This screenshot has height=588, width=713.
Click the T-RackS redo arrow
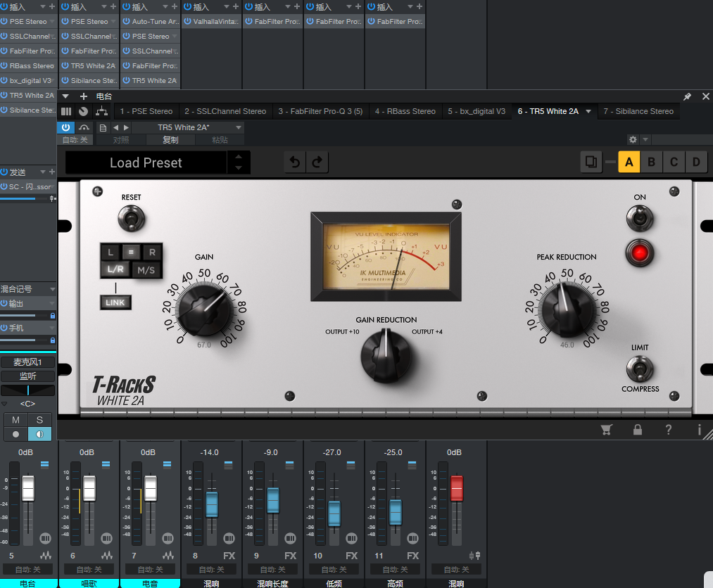317,162
